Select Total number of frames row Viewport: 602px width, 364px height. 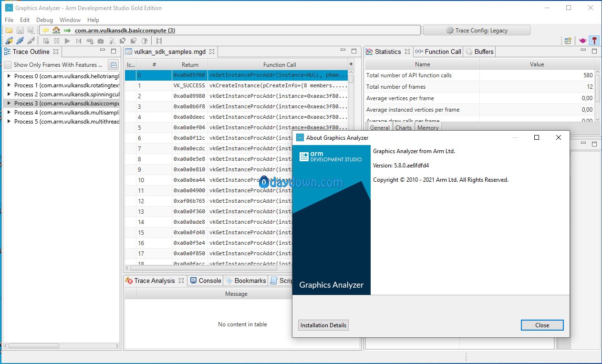click(479, 87)
